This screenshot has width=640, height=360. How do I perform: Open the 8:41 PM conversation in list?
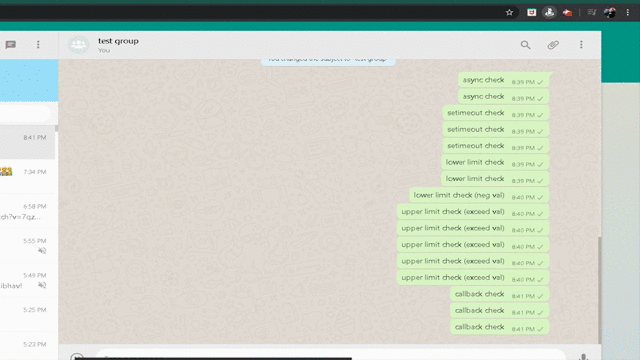click(27, 142)
